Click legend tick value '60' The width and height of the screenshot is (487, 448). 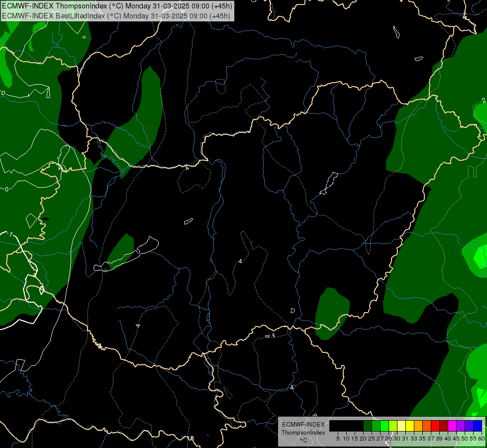[482, 439]
